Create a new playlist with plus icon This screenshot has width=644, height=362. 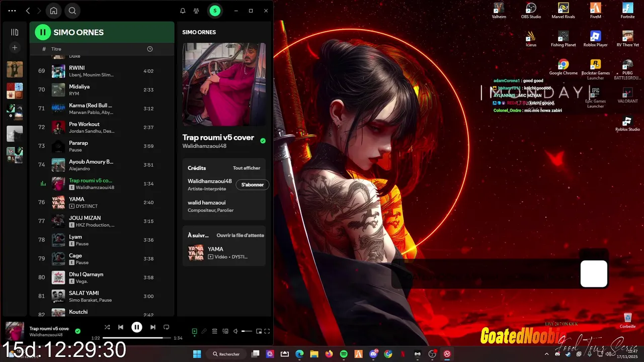point(15,48)
